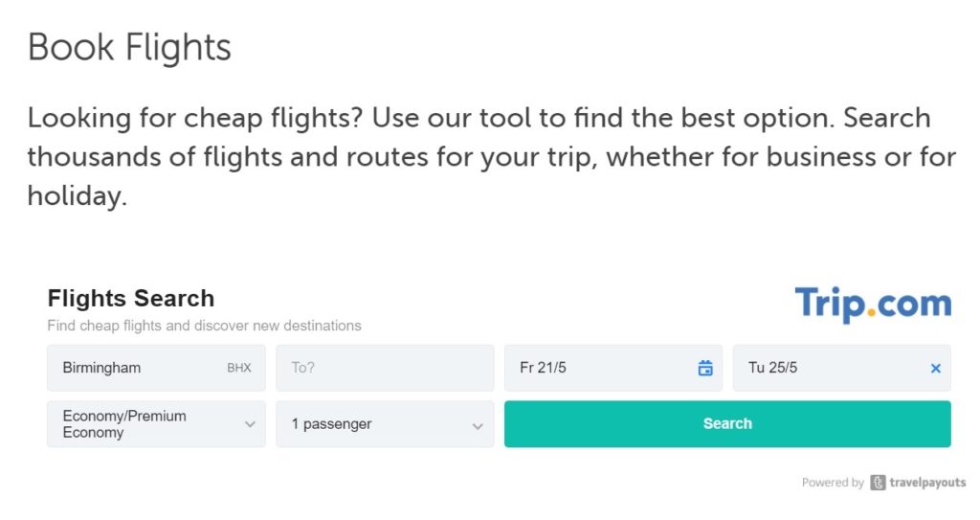980x520 pixels.
Task: Select the Tu 25/5 return date field
Action: pyautogui.click(x=842, y=368)
